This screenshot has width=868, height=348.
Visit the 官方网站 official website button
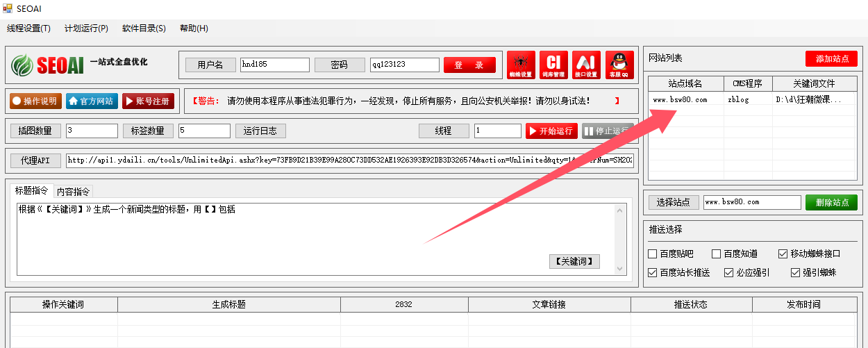click(x=92, y=101)
